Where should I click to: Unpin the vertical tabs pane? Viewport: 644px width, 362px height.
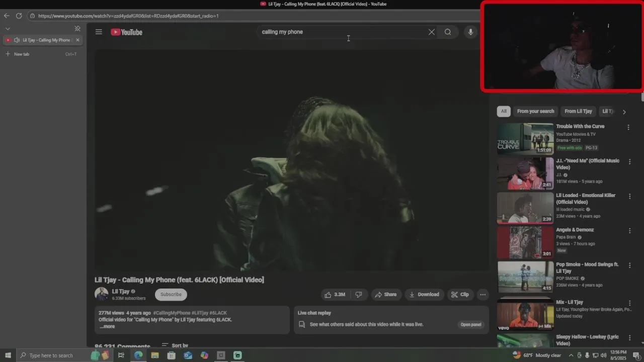point(77,29)
